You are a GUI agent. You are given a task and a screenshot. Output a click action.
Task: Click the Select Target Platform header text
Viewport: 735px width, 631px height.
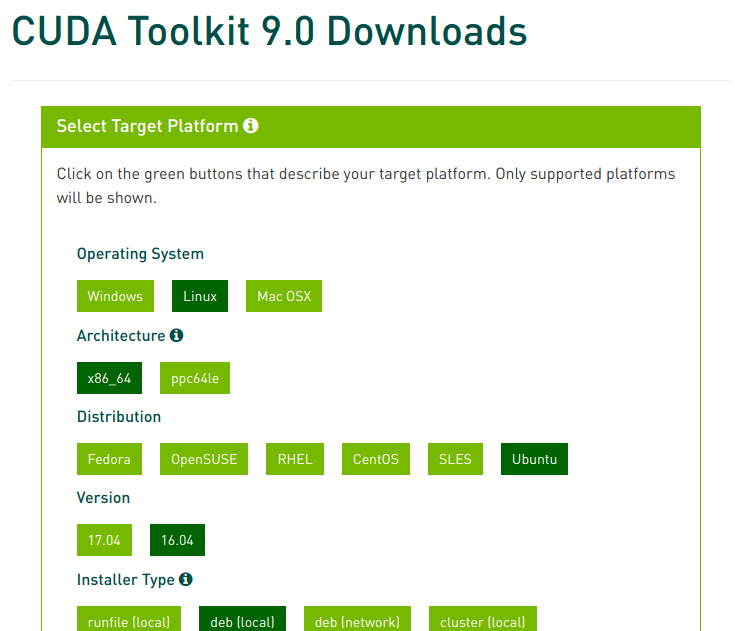[x=147, y=126]
